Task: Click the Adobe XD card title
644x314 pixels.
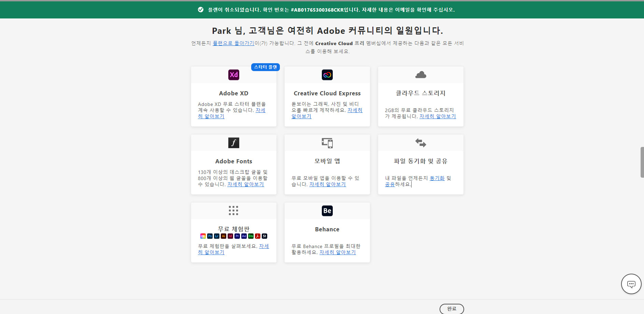Action: [234, 93]
